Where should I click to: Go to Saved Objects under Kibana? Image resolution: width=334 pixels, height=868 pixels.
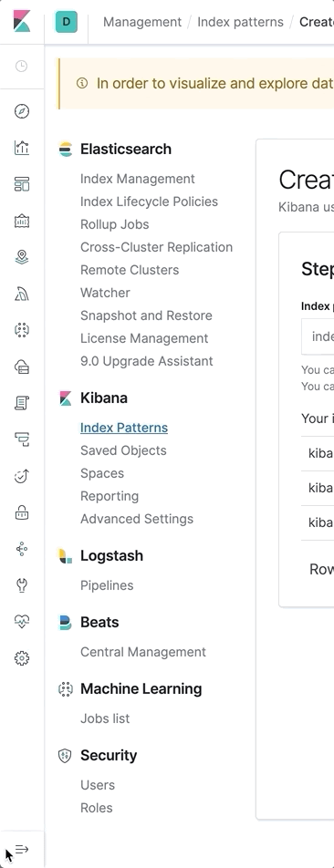click(x=123, y=450)
